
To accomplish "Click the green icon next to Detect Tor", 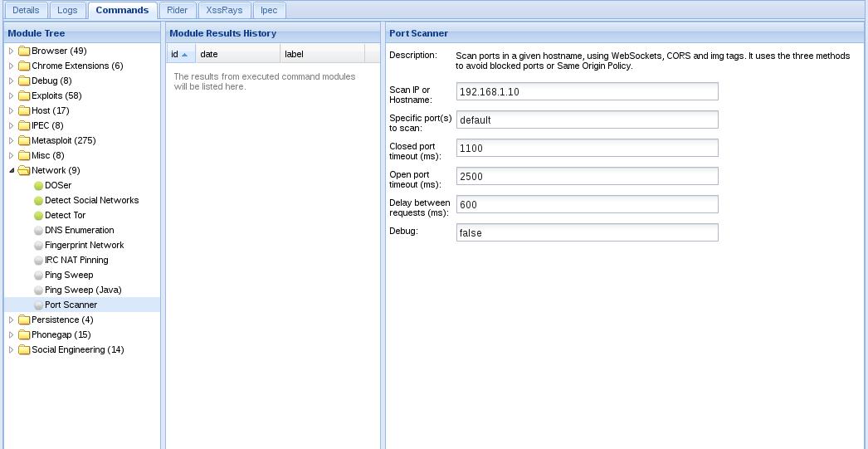I will pyautogui.click(x=38, y=215).
